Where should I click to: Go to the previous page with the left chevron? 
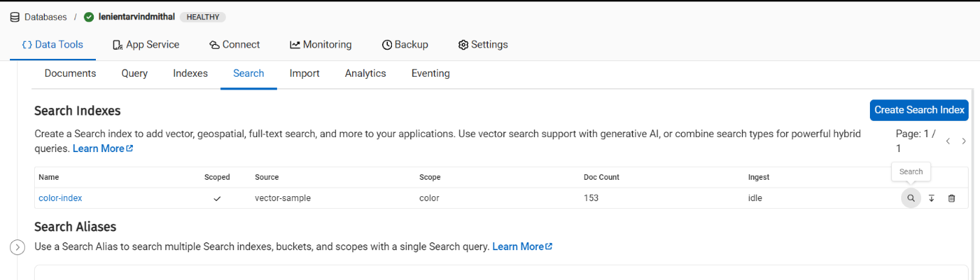948,141
